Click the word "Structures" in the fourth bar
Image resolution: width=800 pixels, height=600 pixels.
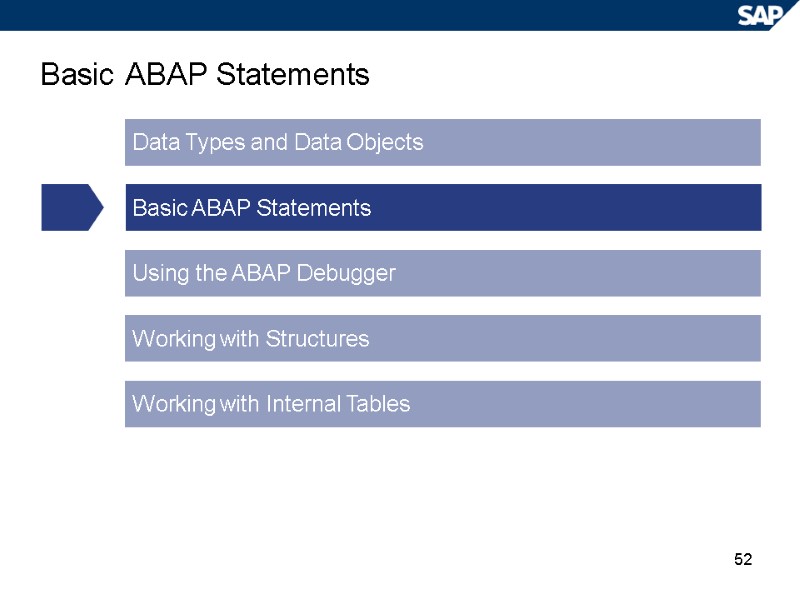(x=317, y=339)
